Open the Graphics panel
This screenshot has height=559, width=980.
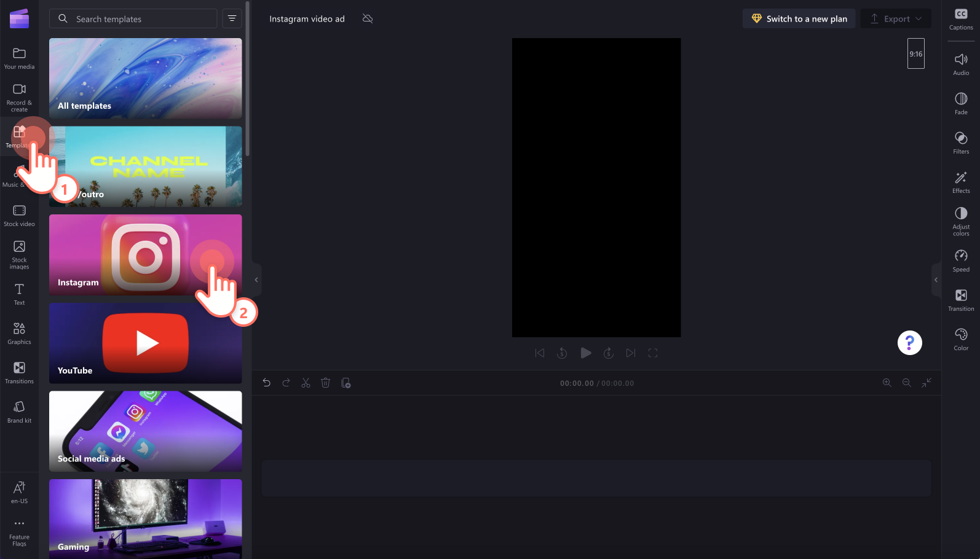click(19, 334)
